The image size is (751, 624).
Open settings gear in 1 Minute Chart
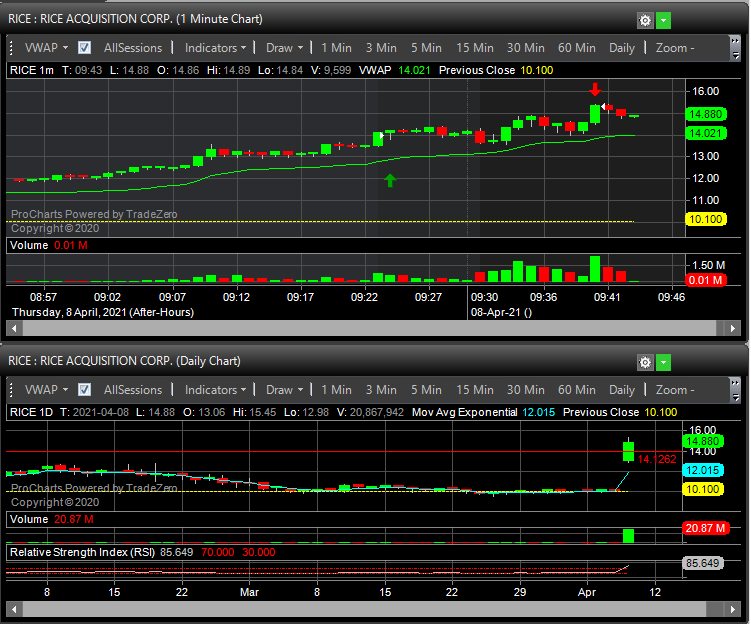coord(645,20)
